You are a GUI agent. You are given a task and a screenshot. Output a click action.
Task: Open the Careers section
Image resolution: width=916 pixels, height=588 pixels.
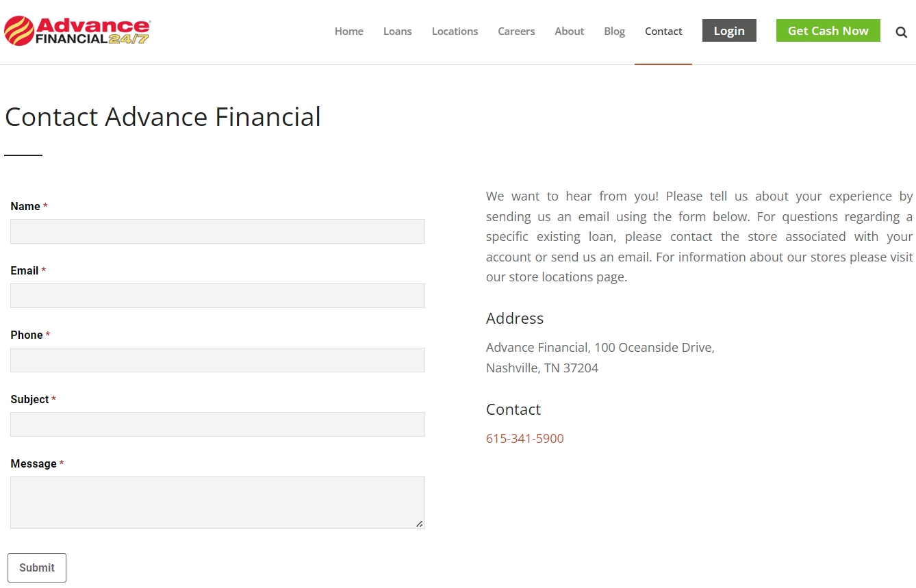point(516,31)
